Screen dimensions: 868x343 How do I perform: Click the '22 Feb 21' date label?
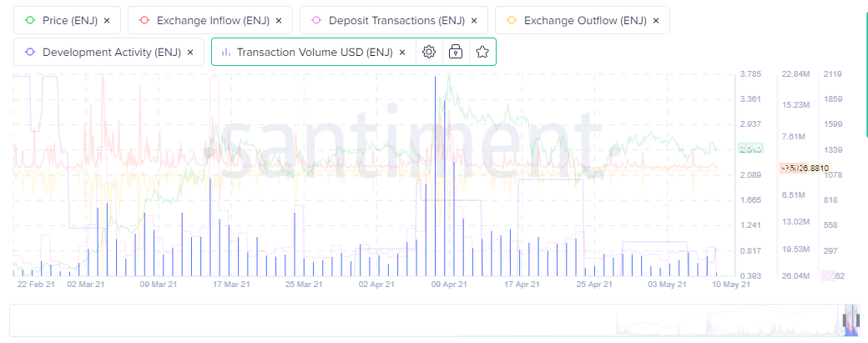[36, 285]
